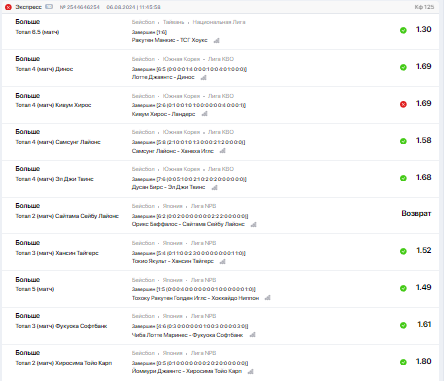444x381 pixels.
Task: Click odds value 1.58
Action: click(x=424, y=140)
